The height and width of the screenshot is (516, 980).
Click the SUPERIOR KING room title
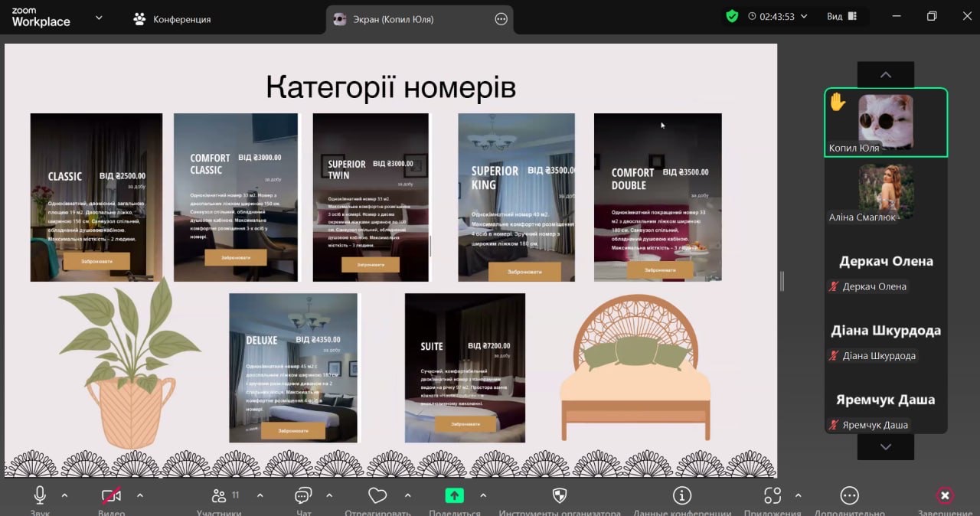click(x=495, y=178)
